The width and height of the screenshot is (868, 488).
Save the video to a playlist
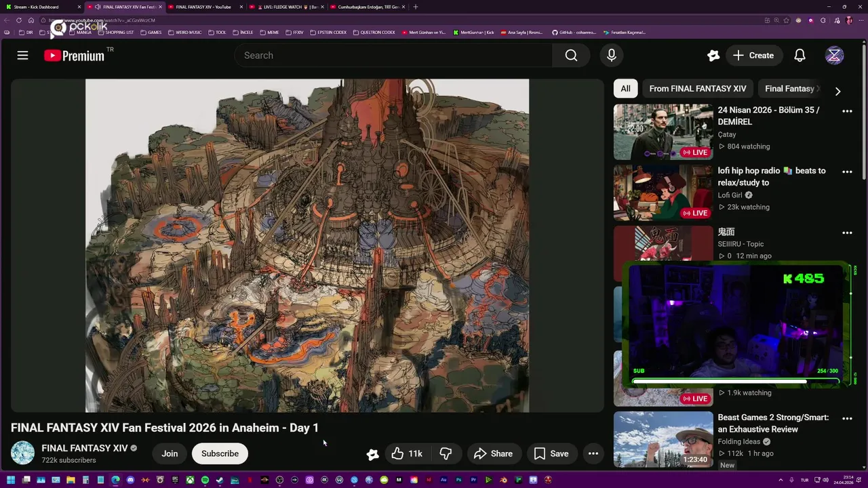[551, 453]
